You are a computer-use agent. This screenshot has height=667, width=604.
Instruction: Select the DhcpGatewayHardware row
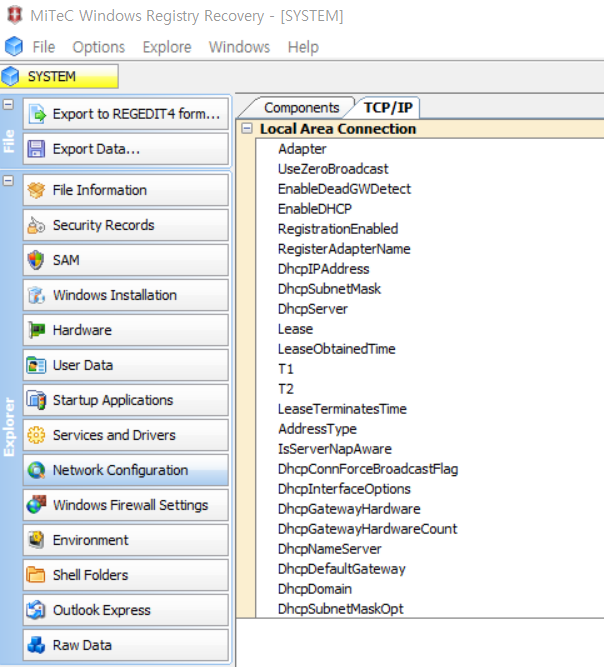click(430, 509)
